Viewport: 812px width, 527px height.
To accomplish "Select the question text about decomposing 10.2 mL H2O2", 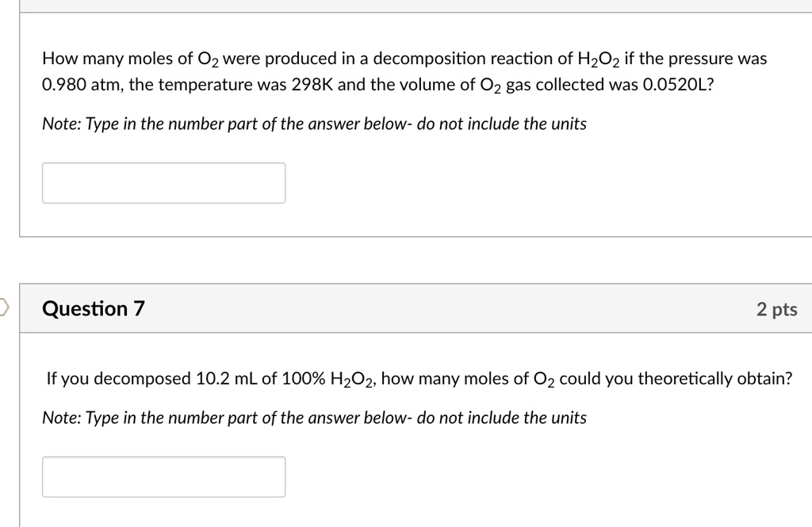I will 419,378.
